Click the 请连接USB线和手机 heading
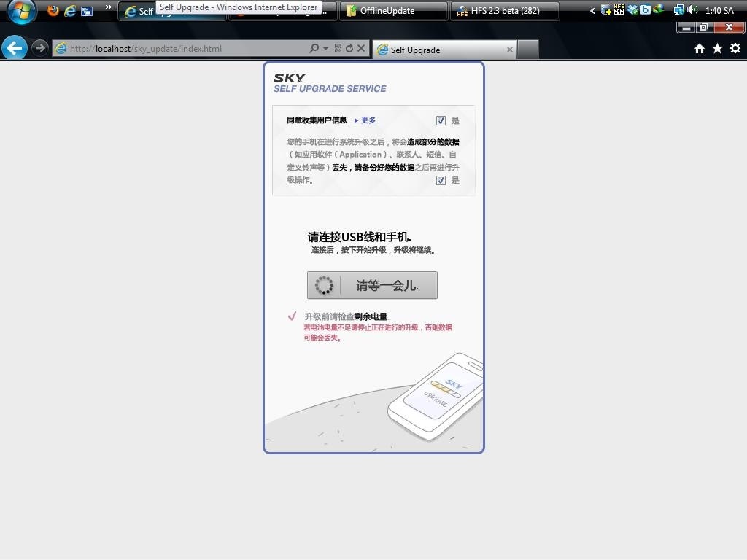Image resolution: width=747 pixels, height=560 pixels. point(359,237)
